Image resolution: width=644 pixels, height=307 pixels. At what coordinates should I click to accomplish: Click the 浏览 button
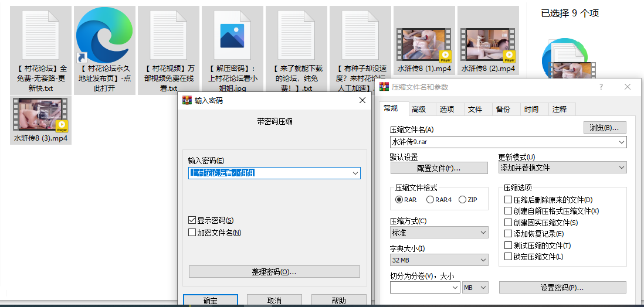tap(605, 128)
